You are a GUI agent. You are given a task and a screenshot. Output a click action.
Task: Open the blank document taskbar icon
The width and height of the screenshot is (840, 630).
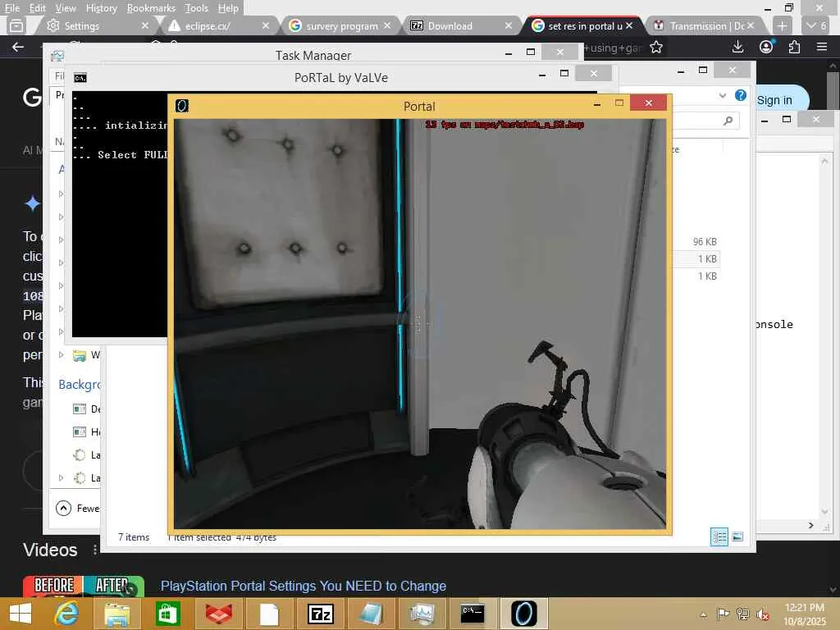(269, 614)
